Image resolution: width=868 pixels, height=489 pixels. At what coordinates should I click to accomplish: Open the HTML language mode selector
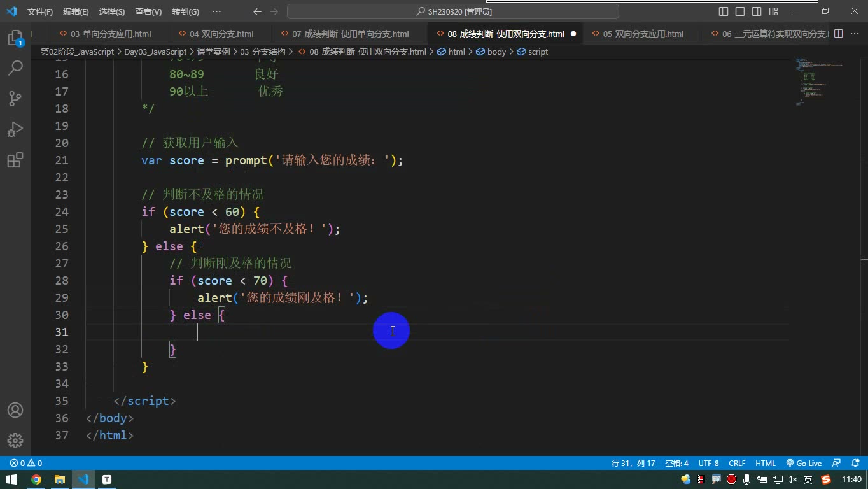[x=766, y=463]
